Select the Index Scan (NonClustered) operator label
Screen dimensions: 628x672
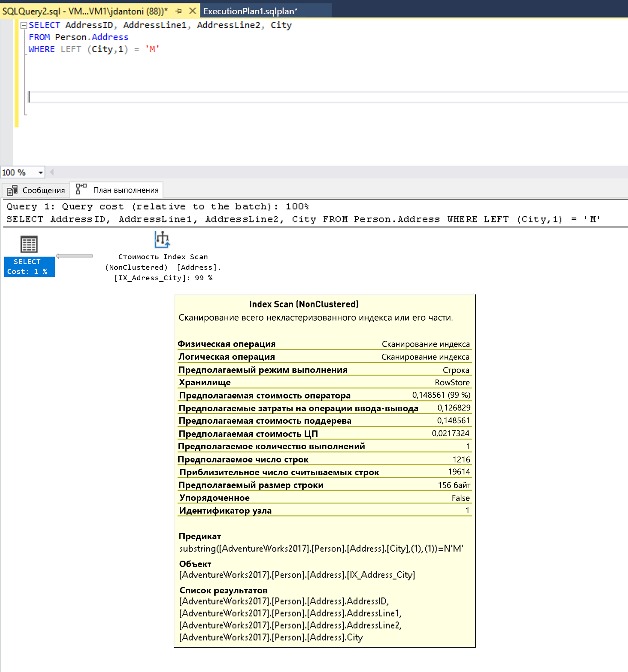[163, 268]
